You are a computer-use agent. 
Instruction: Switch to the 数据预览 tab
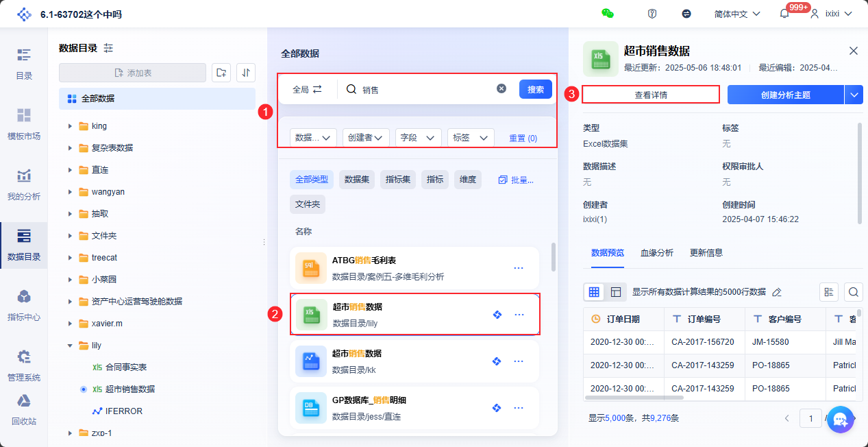coord(608,252)
